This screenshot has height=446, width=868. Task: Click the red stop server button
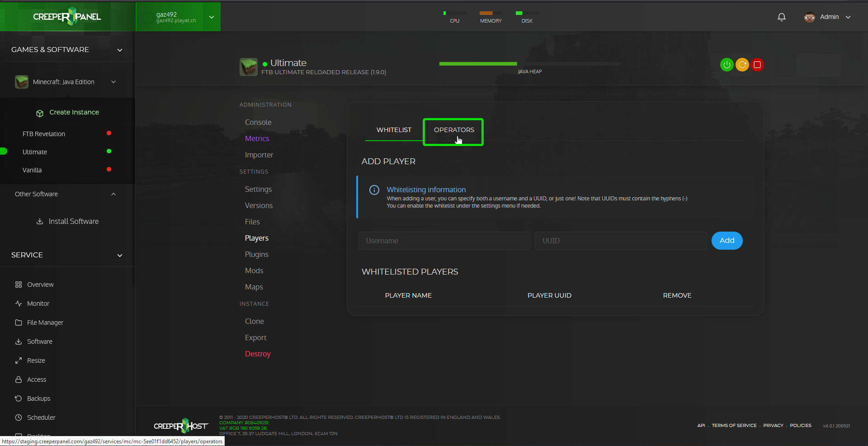click(757, 65)
